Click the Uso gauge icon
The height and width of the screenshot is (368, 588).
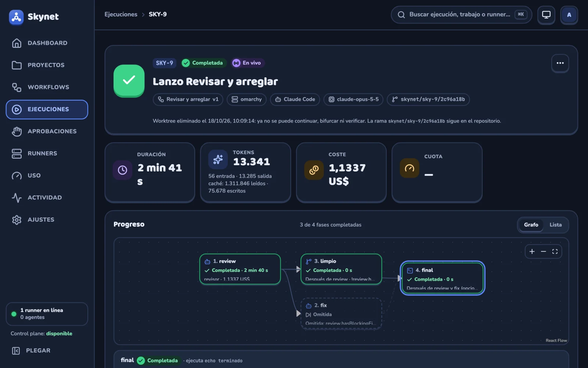(x=17, y=176)
